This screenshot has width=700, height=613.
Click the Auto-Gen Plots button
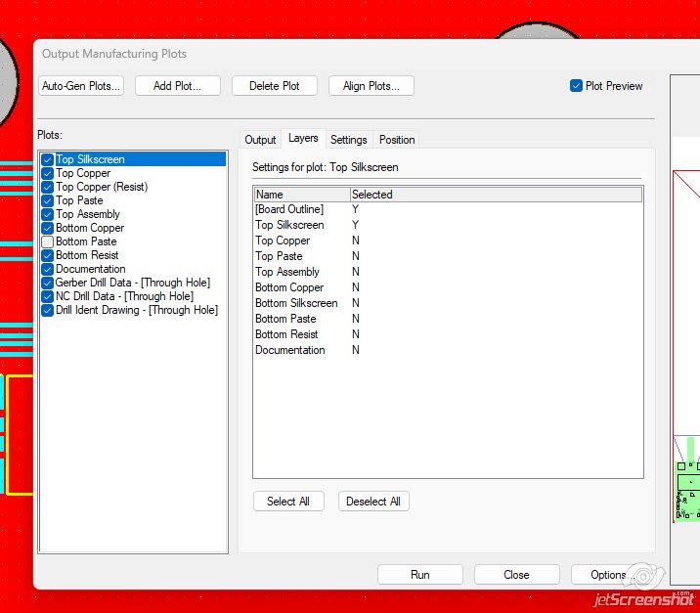click(81, 86)
